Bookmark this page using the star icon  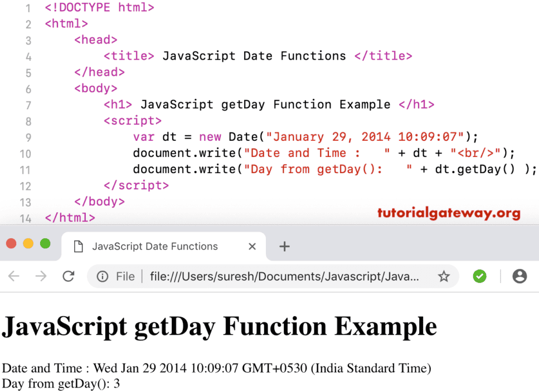(x=444, y=276)
